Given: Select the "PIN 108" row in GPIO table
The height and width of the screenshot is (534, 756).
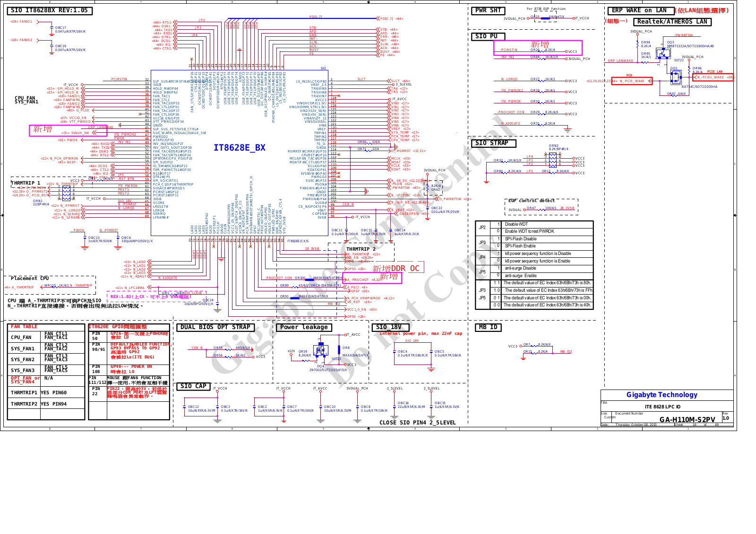Looking at the screenshot, I should tap(129, 370).
